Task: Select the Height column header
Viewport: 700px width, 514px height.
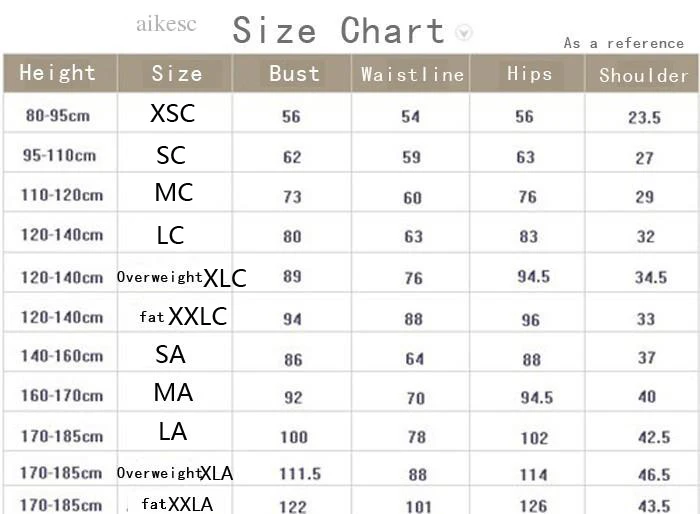Action: 60,73
